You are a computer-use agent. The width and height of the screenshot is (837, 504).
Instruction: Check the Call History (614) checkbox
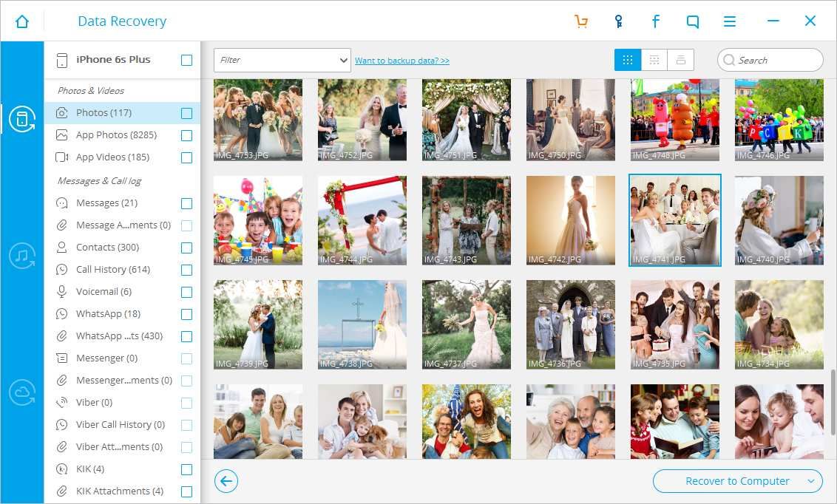pos(187,270)
